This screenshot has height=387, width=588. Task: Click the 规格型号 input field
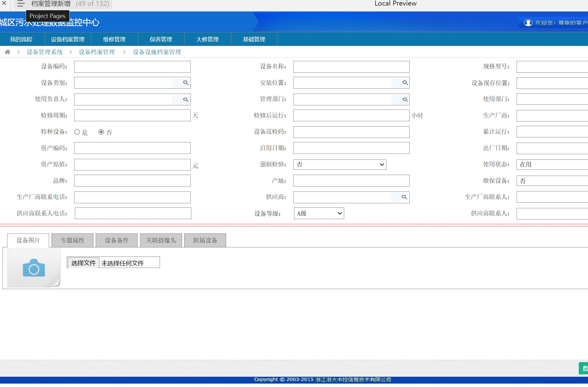tap(552, 67)
